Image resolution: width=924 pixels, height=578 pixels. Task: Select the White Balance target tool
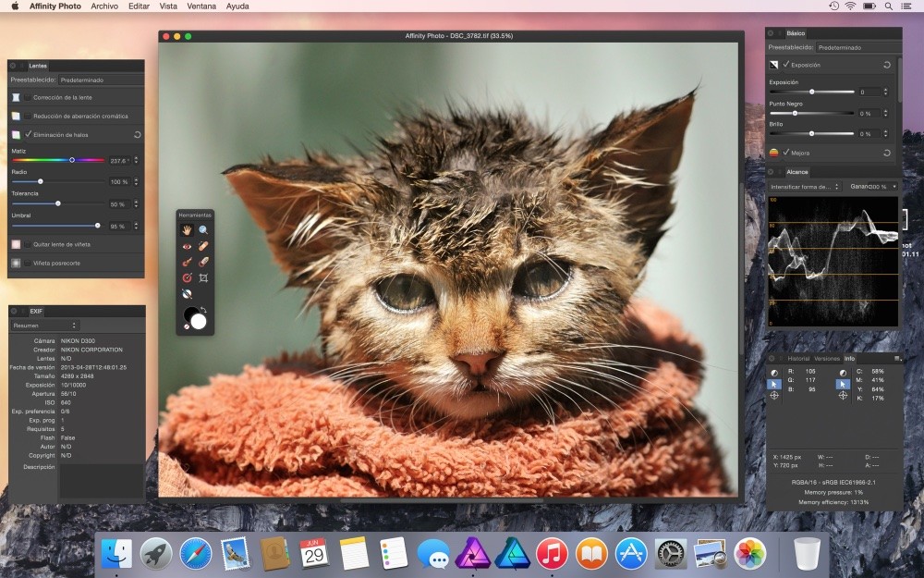click(187, 293)
